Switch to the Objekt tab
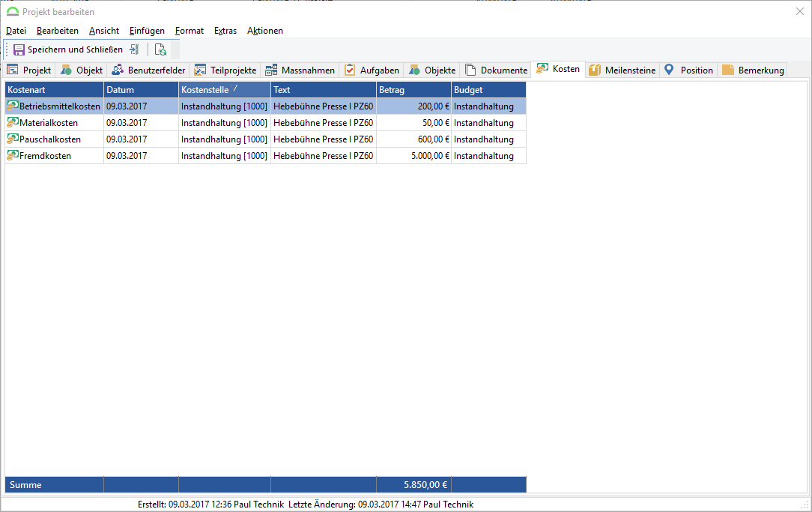Screen dimensions: 812x512 (82, 70)
